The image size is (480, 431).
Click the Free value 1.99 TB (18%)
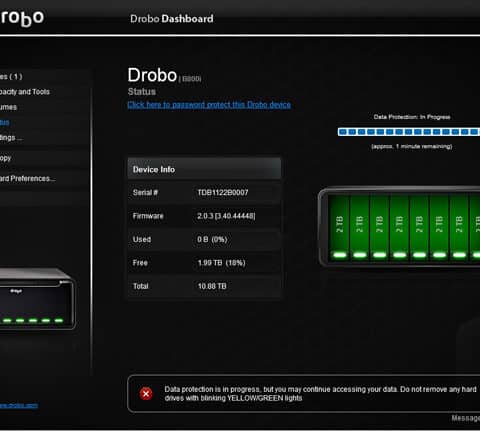pyautogui.click(x=222, y=263)
